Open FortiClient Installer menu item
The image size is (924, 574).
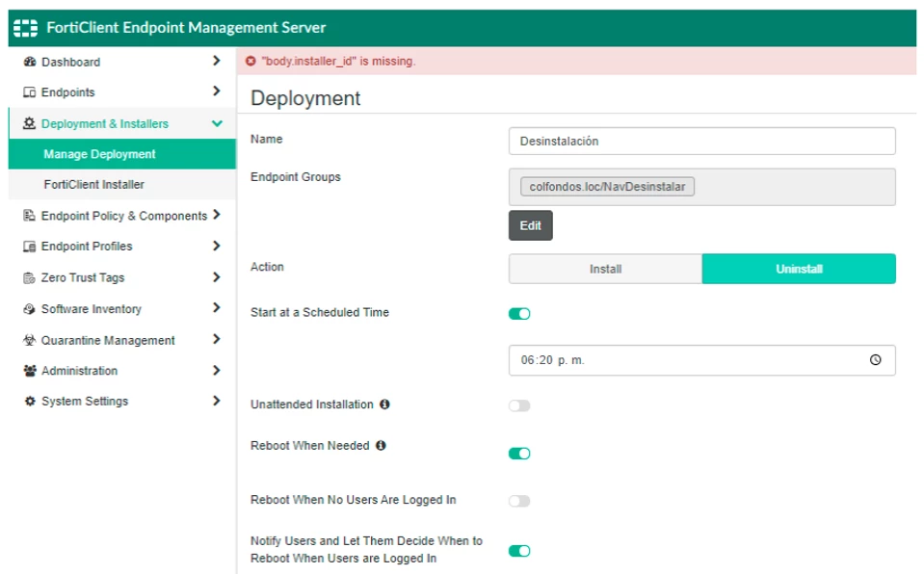[x=122, y=185]
